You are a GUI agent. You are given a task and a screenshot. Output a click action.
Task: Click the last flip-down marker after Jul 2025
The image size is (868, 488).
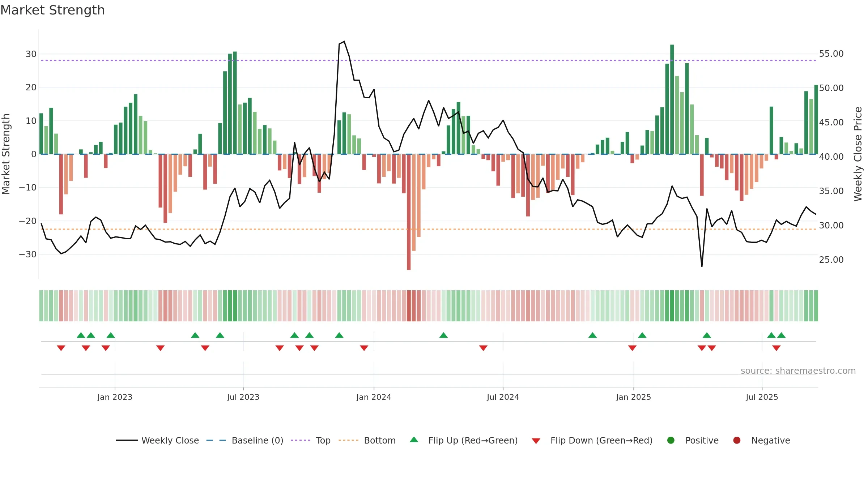pos(776,348)
